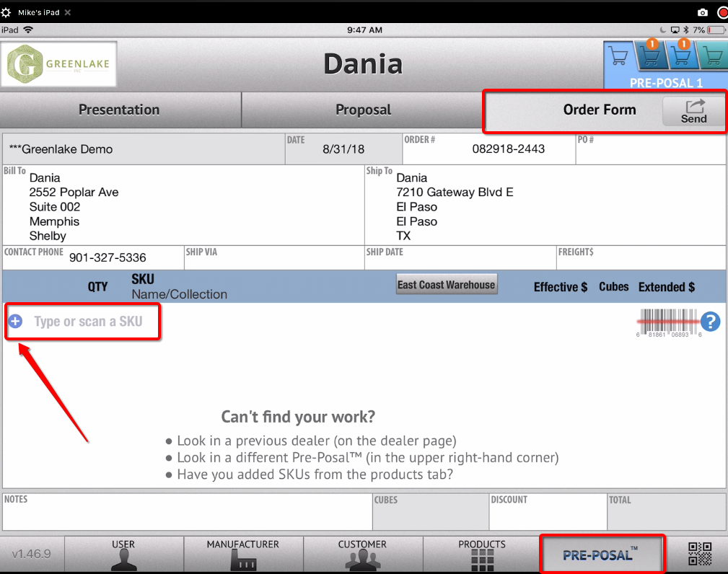Image resolution: width=728 pixels, height=574 pixels.
Task: Click the gear icon beside Mike's iPad
Action: click(x=6, y=12)
